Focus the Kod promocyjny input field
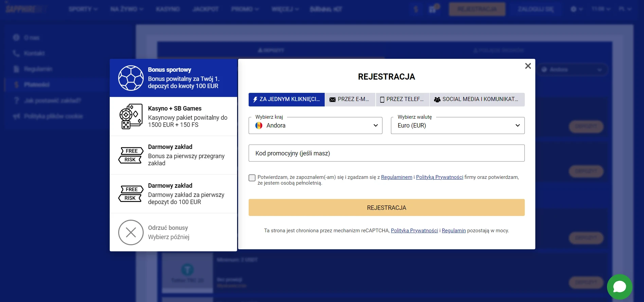The image size is (644, 302). [x=387, y=153]
